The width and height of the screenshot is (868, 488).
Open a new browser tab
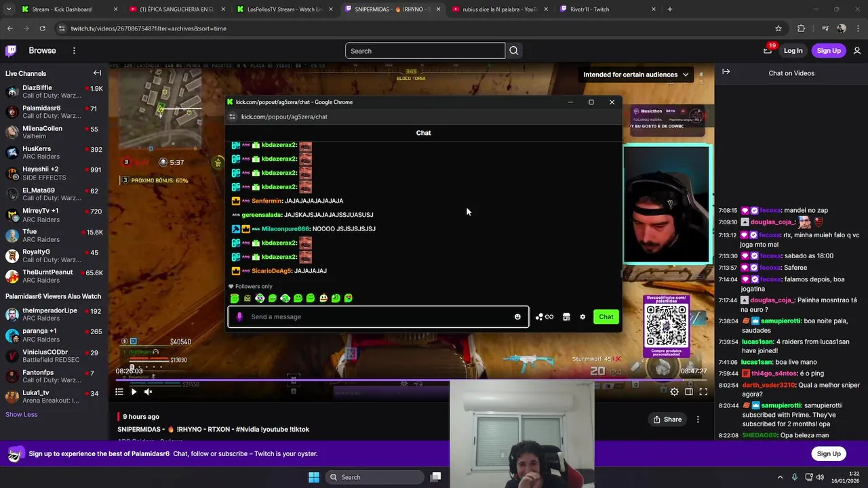[670, 9]
